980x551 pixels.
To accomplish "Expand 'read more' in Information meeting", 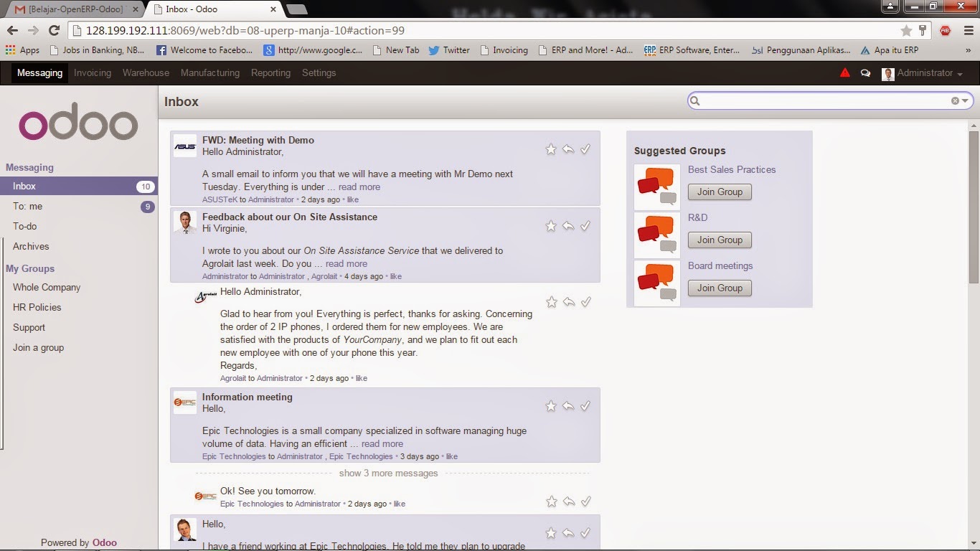I will pyautogui.click(x=382, y=443).
